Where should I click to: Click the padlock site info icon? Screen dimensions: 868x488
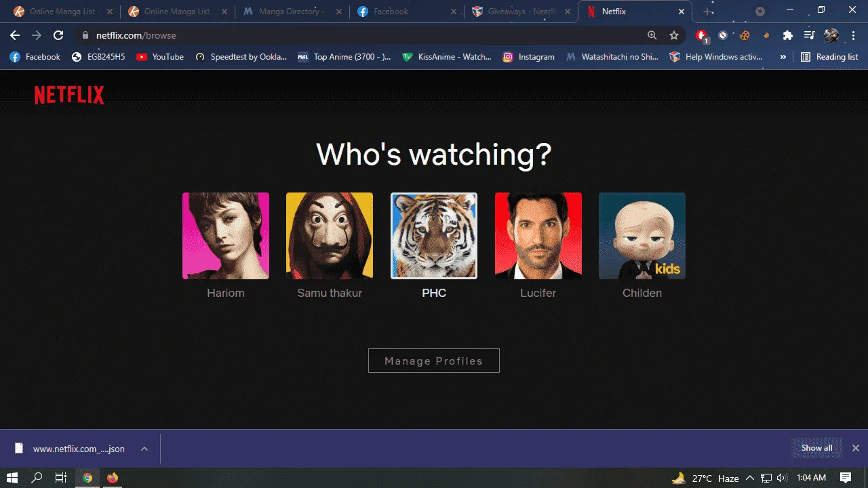click(85, 35)
